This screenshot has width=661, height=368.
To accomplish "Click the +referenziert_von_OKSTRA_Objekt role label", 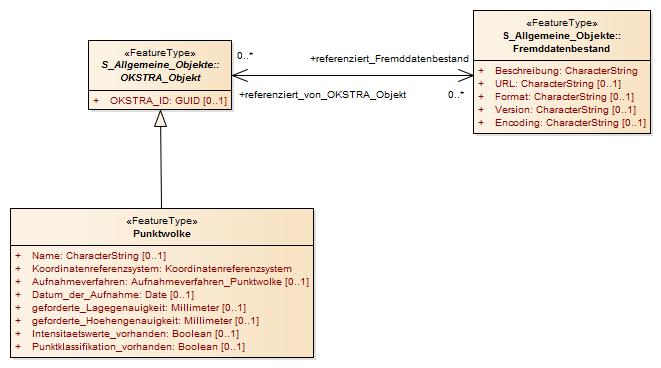I will (323, 95).
